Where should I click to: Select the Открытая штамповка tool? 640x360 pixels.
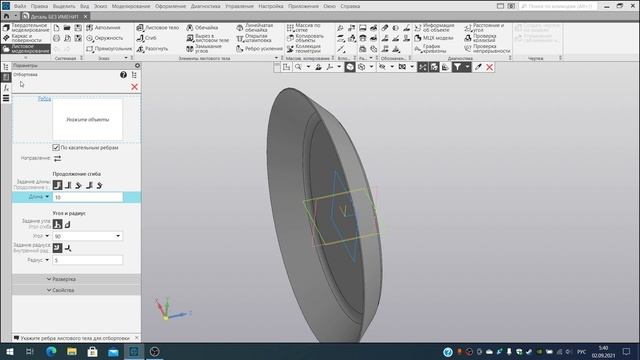[x=254, y=38]
